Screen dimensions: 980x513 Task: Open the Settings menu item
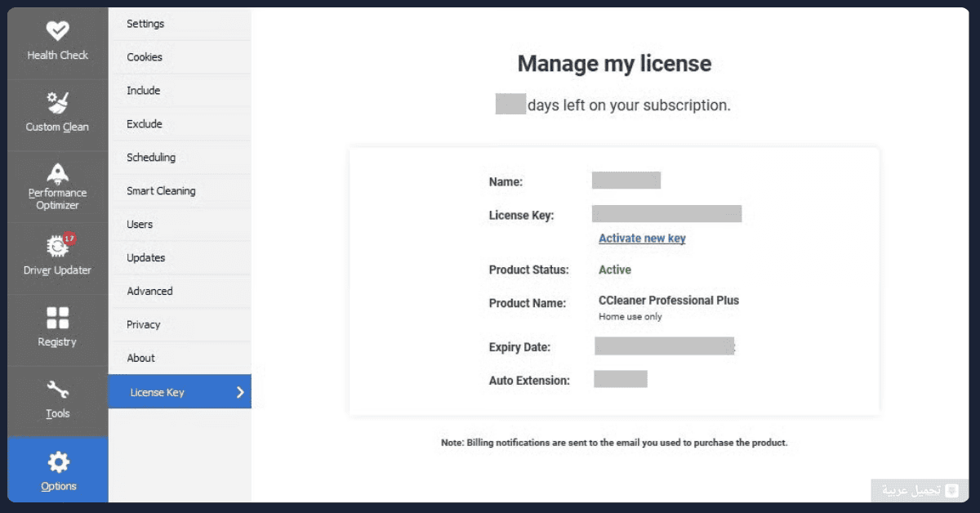pos(145,24)
